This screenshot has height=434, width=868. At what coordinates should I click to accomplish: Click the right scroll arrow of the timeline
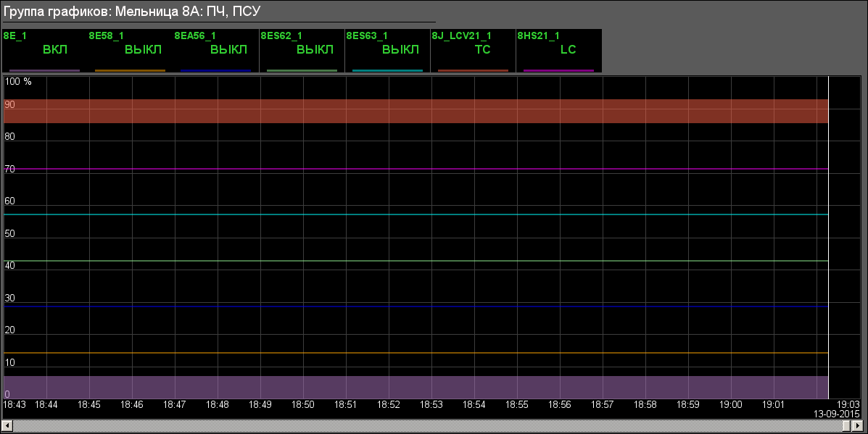861,424
